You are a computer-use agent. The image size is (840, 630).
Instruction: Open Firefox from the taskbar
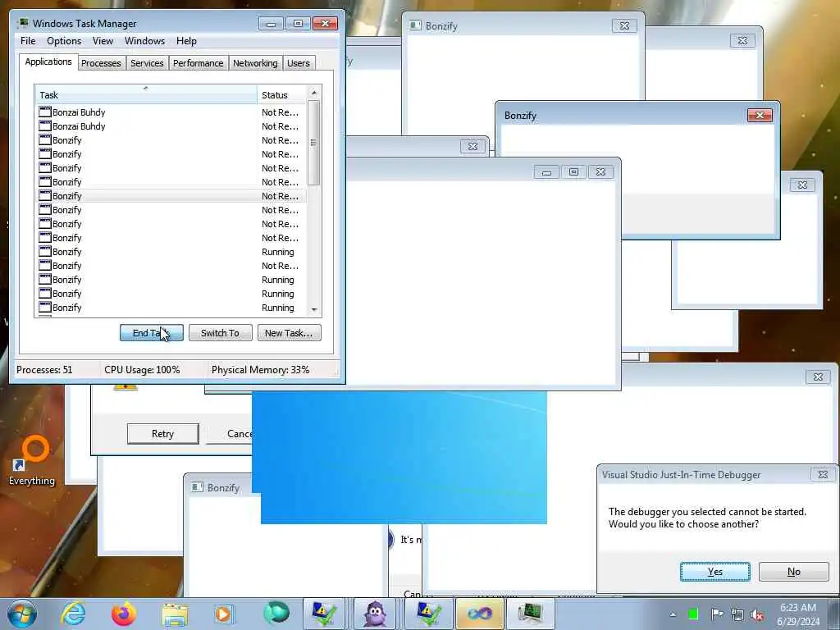pyautogui.click(x=123, y=614)
